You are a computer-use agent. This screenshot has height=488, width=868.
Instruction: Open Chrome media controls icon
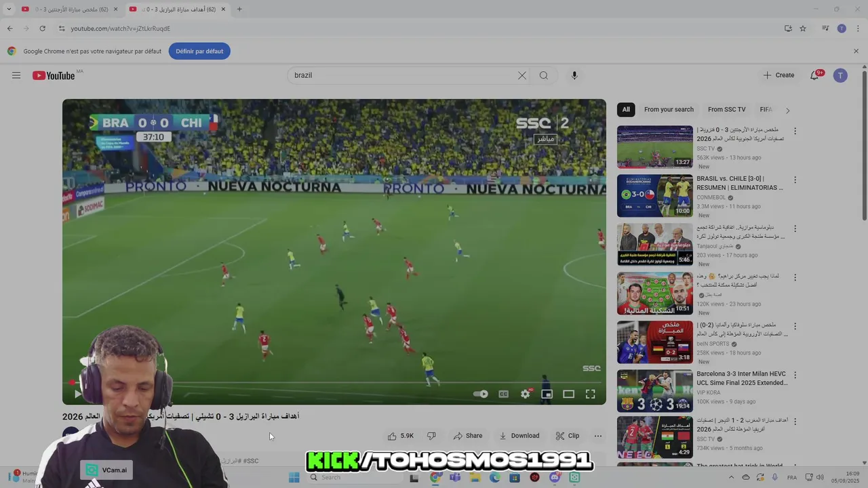[825, 28]
